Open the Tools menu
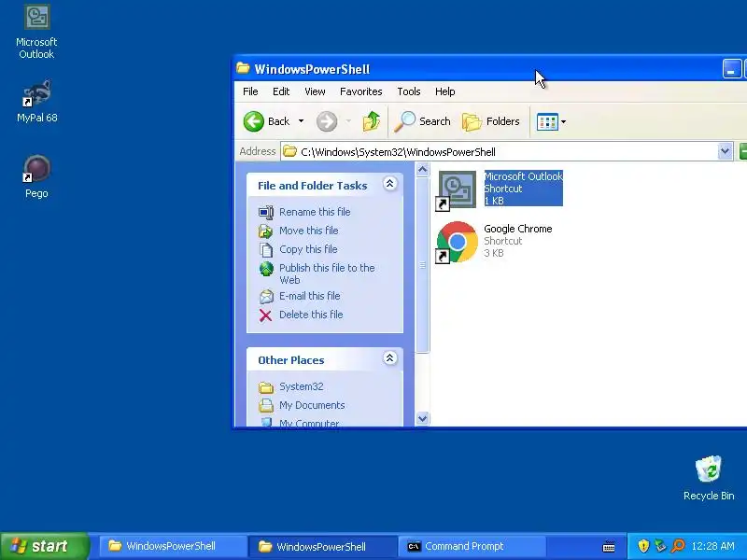The width and height of the screenshot is (747, 560). 409,91
